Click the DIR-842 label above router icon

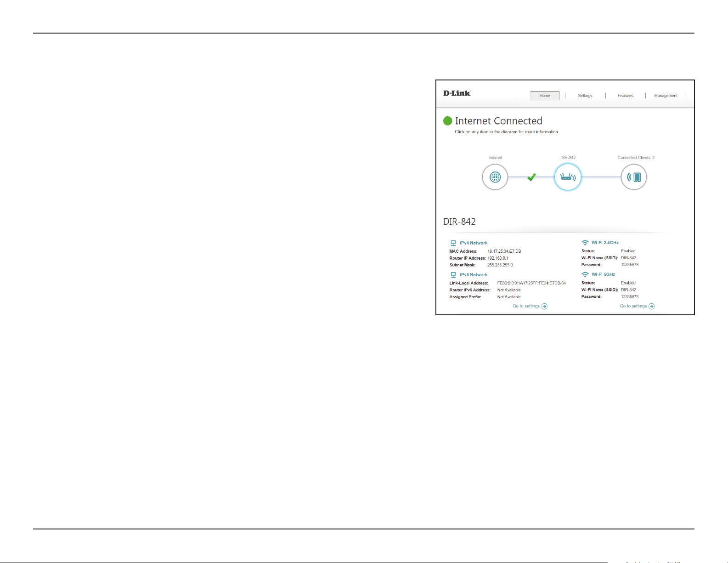point(568,158)
